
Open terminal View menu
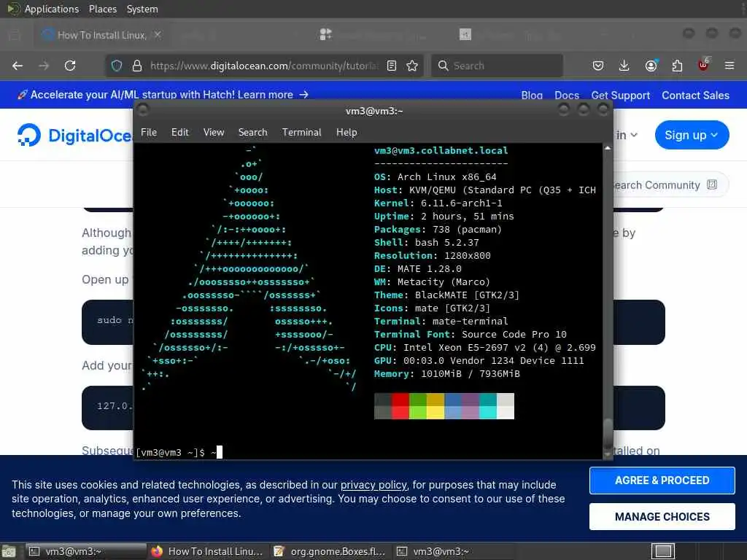[214, 133]
